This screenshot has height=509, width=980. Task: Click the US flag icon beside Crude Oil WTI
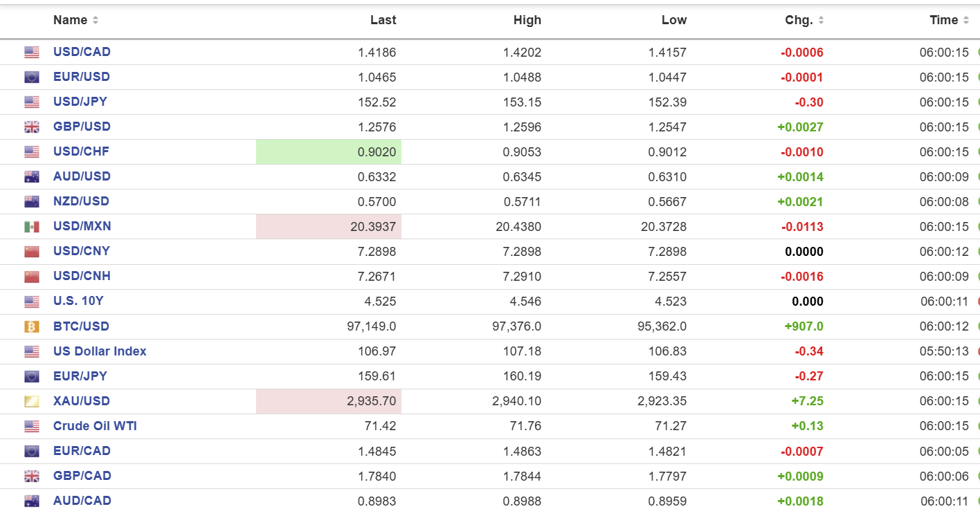click(x=32, y=426)
